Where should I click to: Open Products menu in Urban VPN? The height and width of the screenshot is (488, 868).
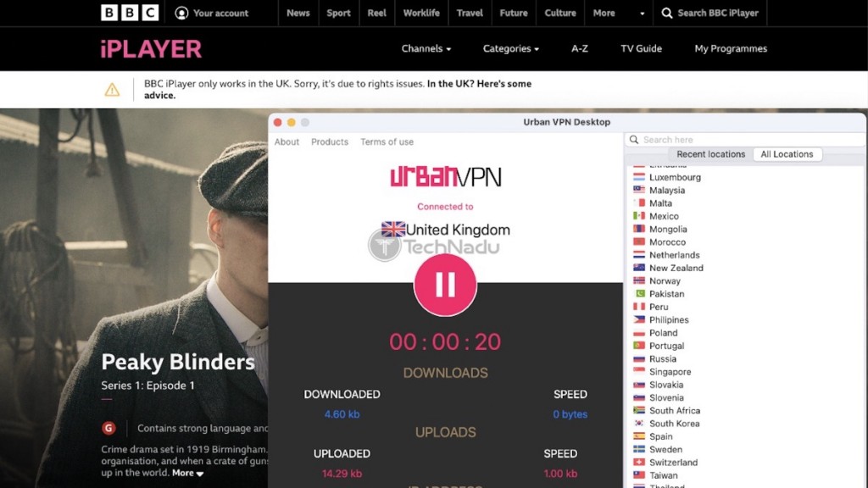(x=330, y=141)
